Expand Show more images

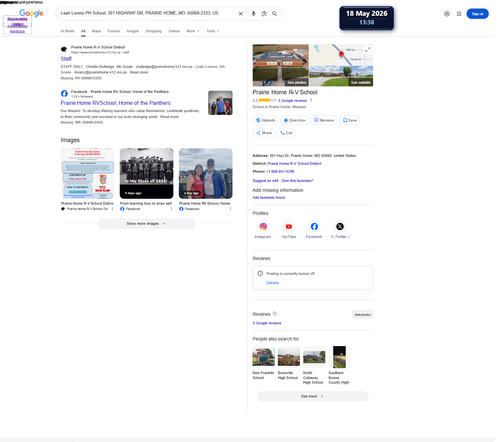coord(146,224)
